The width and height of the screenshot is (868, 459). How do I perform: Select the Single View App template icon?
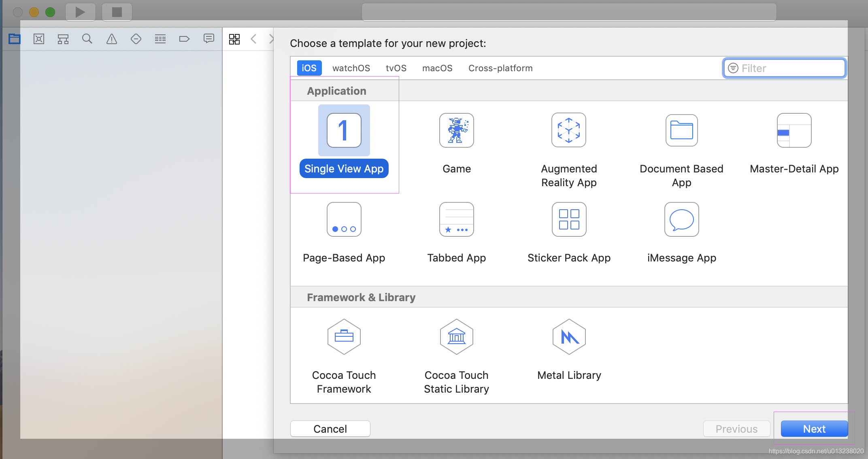(344, 130)
